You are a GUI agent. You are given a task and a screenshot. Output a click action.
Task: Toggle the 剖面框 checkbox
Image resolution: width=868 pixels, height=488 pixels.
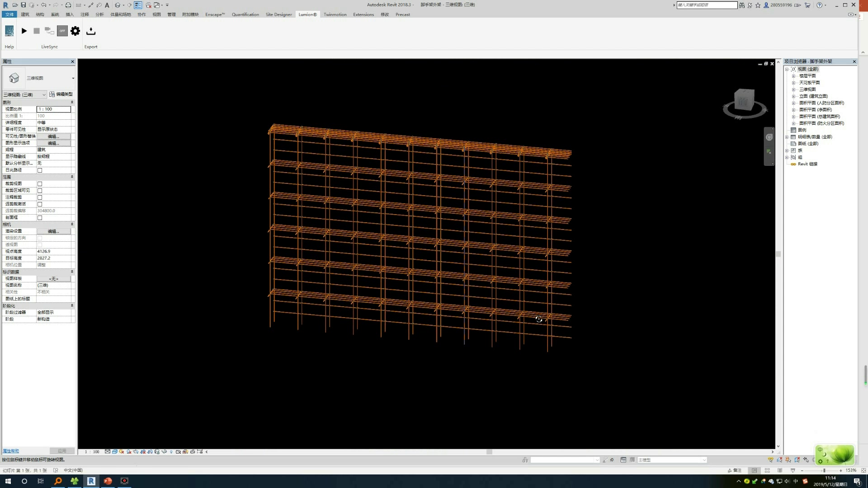pyautogui.click(x=40, y=218)
